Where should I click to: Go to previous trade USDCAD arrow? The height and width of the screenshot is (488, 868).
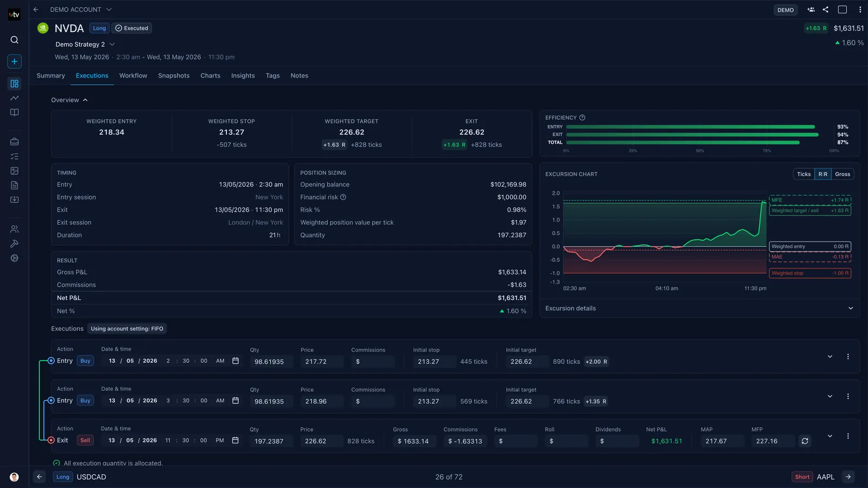pyautogui.click(x=39, y=477)
